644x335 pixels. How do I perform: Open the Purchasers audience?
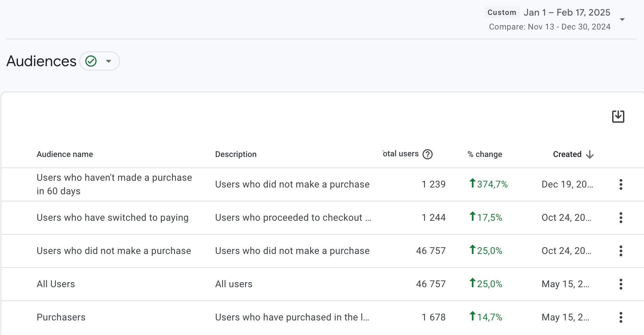click(x=61, y=317)
